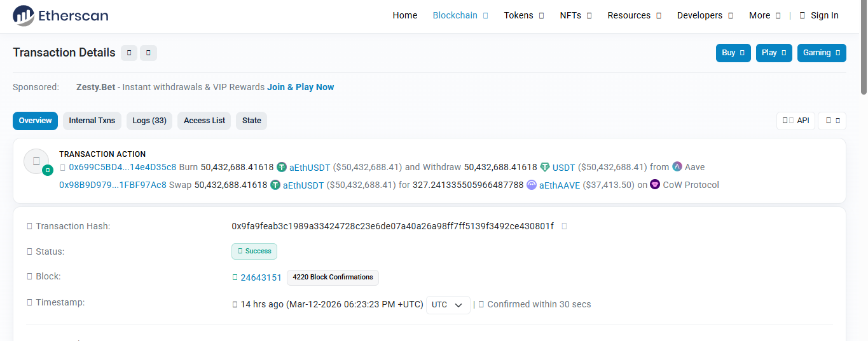This screenshot has height=341, width=868.
Task: Open the UTC timezone dropdown
Action: tap(448, 305)
